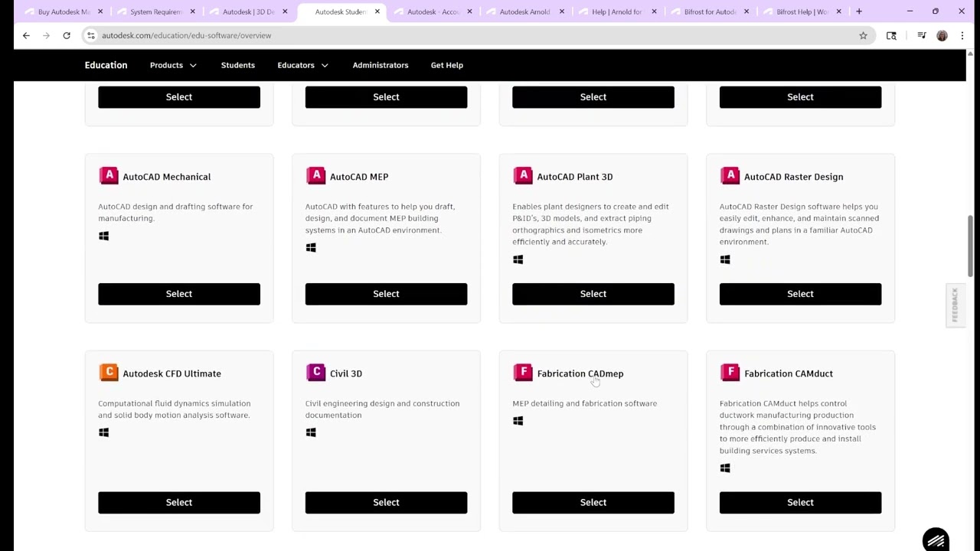Image resolution: width=980 pixels, height=551 pixels.
Task: Click the Autodesk CFD Ultimate product icon
Action: (x=109, y=373)
